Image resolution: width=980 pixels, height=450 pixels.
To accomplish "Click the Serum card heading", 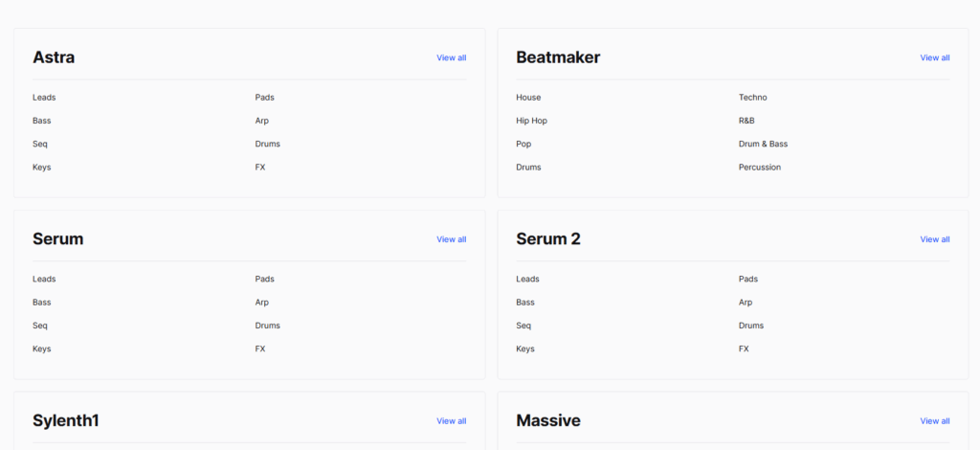I will point(58,239).
